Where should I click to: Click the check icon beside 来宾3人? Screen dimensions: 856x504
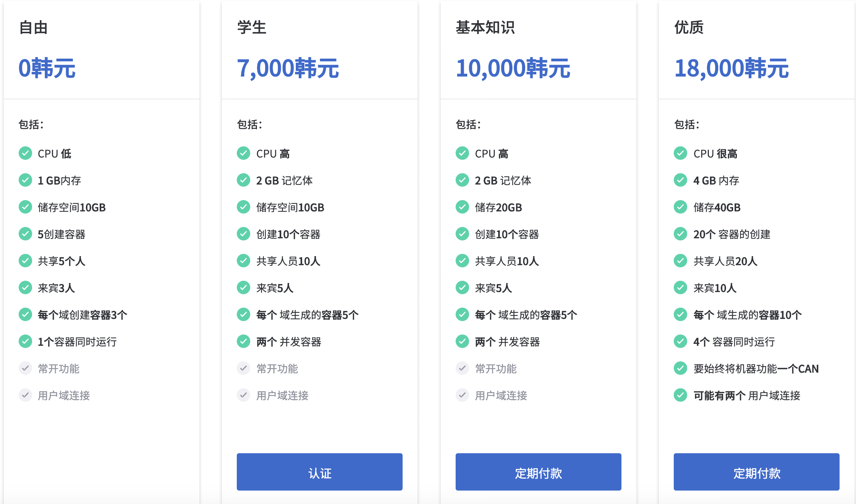pyautogui.click(x=25, y=287)
